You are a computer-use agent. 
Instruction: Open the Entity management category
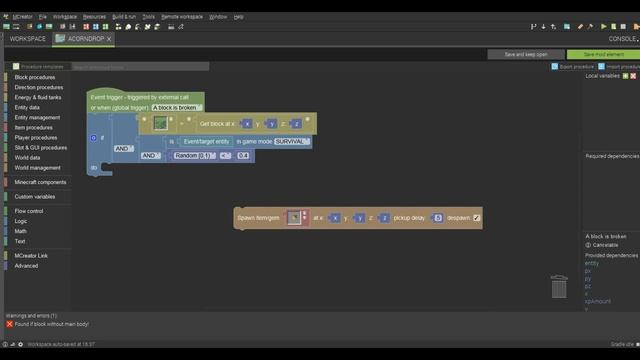coord(37,118)
